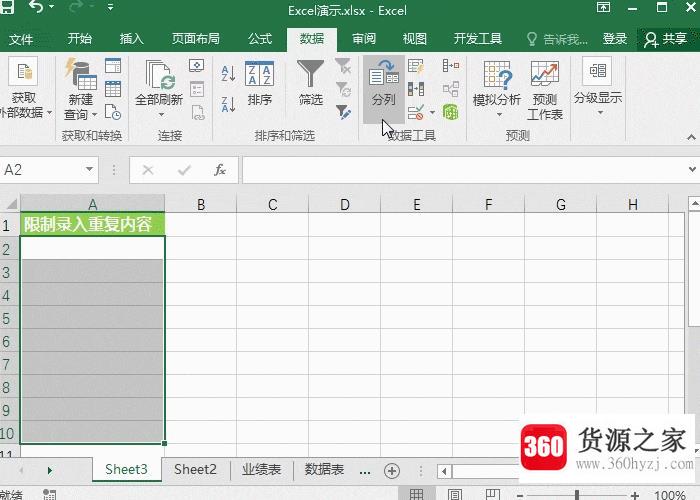Click the Refresh All icon
The height and width of the screenshot is (500, 700).
[x=159, y=75]
